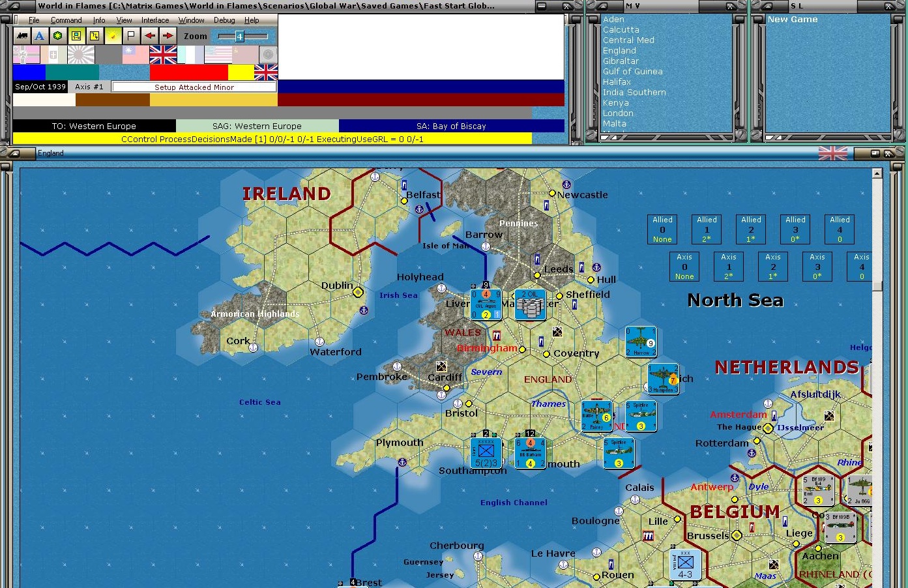The height and width of the screenshot is (588, 908).
Task: Toggle the yellow 7-4 stack toolbar button
Action: pos(95,36)
